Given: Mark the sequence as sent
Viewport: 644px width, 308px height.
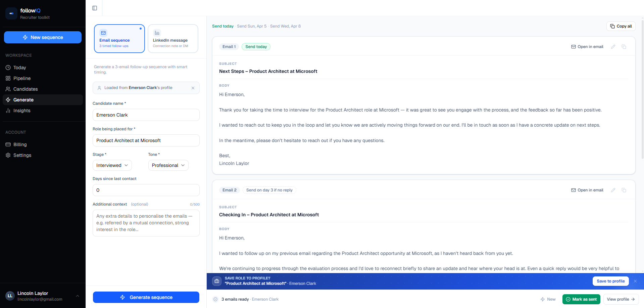Looking at the screenshot, I should (581, 299).
